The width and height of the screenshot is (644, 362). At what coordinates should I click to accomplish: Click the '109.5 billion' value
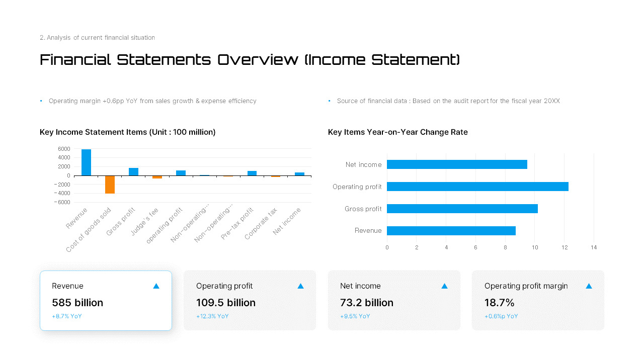pos(226,303)
